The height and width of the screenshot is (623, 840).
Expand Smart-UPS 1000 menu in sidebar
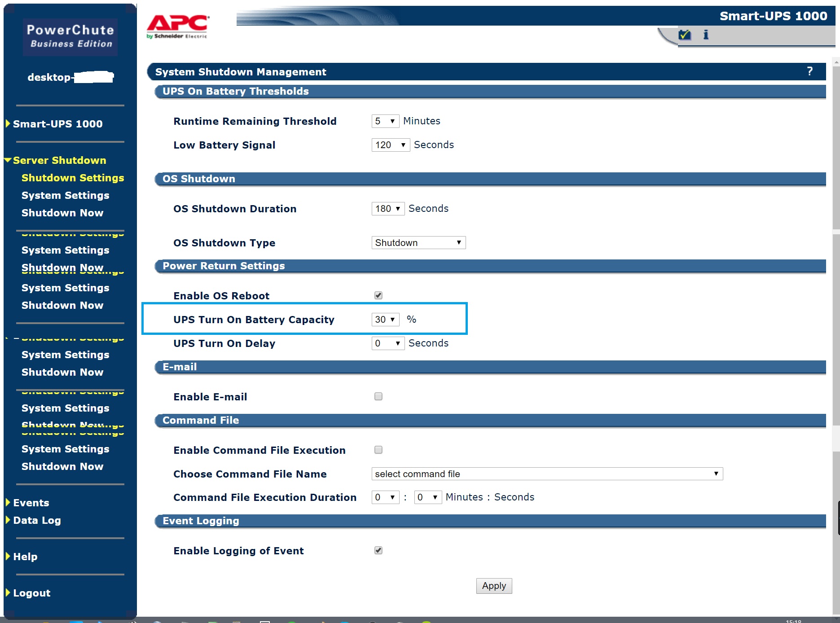tap(54, 124)
